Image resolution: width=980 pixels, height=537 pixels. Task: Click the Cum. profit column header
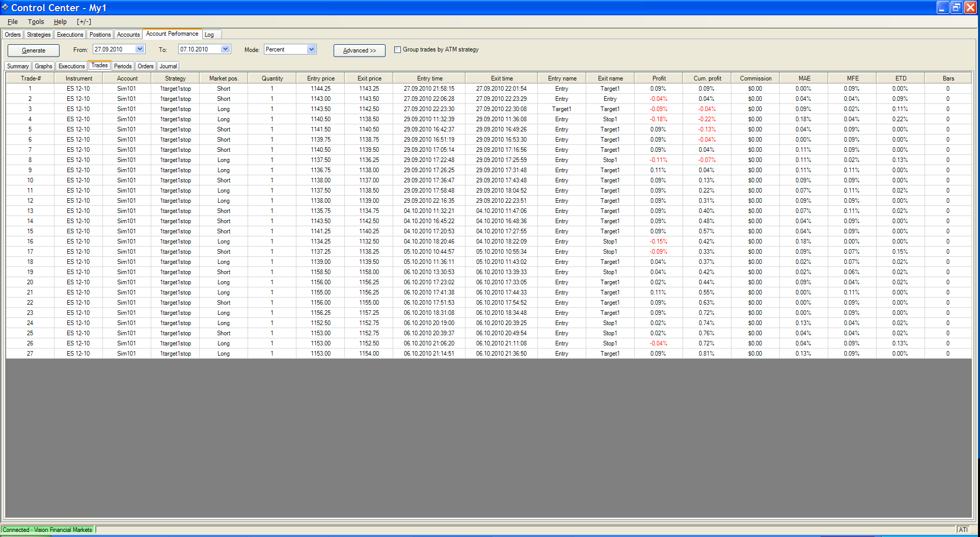(707, 78)
